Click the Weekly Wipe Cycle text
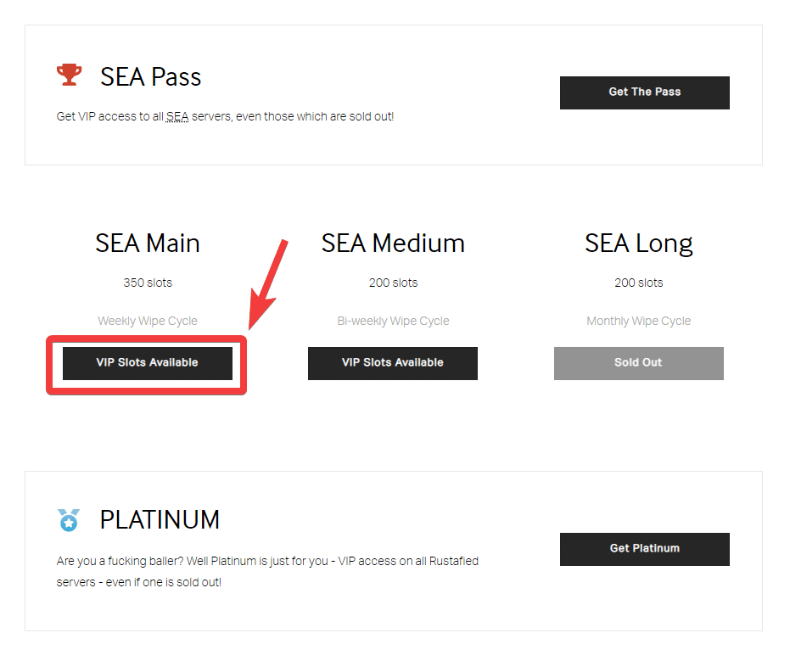 (148, 321)
